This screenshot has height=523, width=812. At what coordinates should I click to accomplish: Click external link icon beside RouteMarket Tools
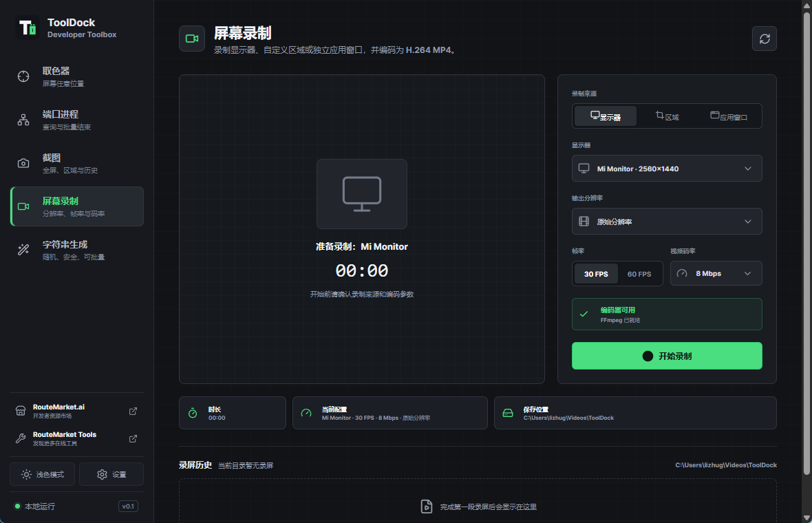(x=133, y=438)
